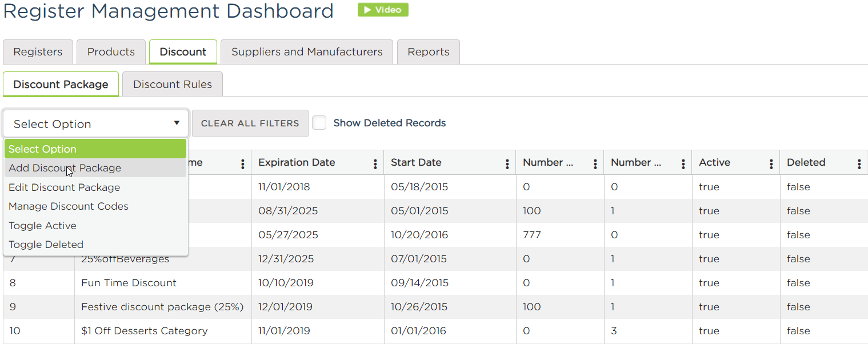
Task: Click expiration date 12/01/2019
Action: [285, 307]
